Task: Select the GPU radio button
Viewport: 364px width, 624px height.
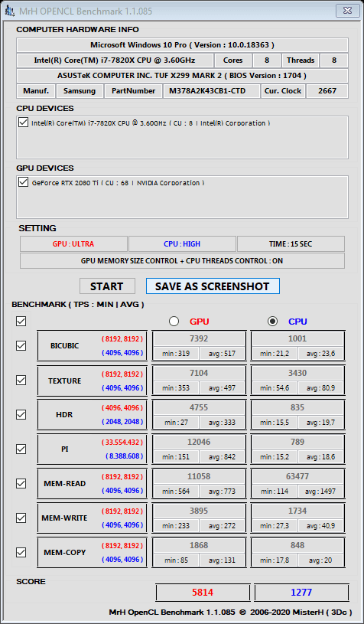Action: coord(174,321)
